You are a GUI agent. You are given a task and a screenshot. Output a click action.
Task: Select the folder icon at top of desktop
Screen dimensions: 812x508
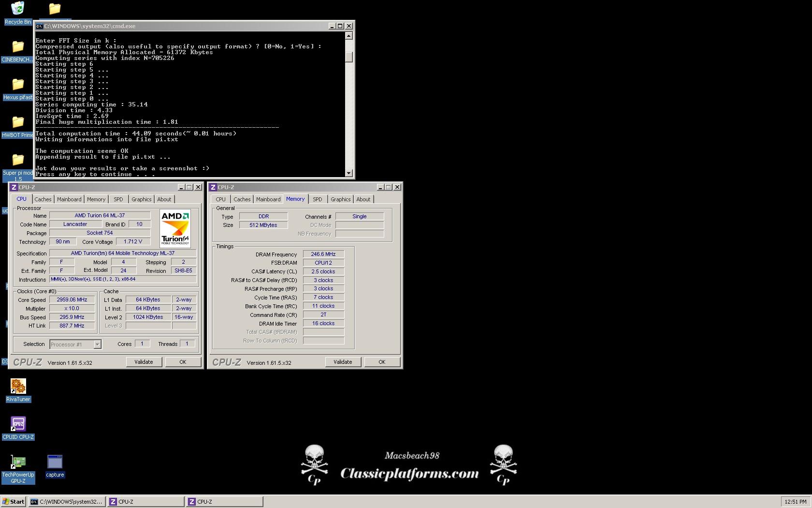click(55, 9)
